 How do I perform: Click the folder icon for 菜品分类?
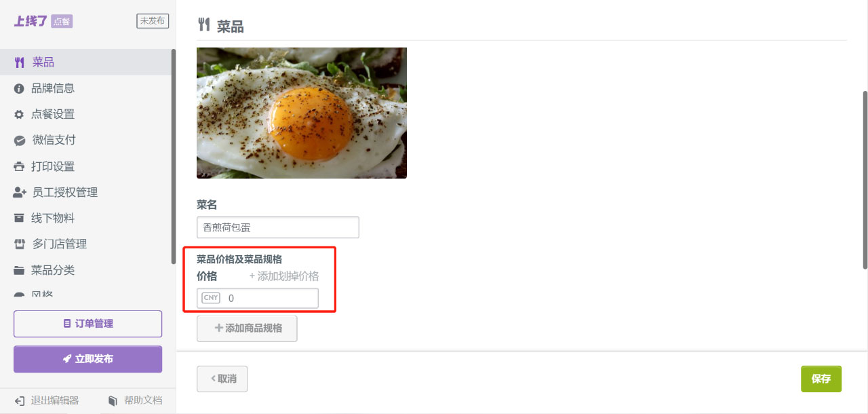19,270
